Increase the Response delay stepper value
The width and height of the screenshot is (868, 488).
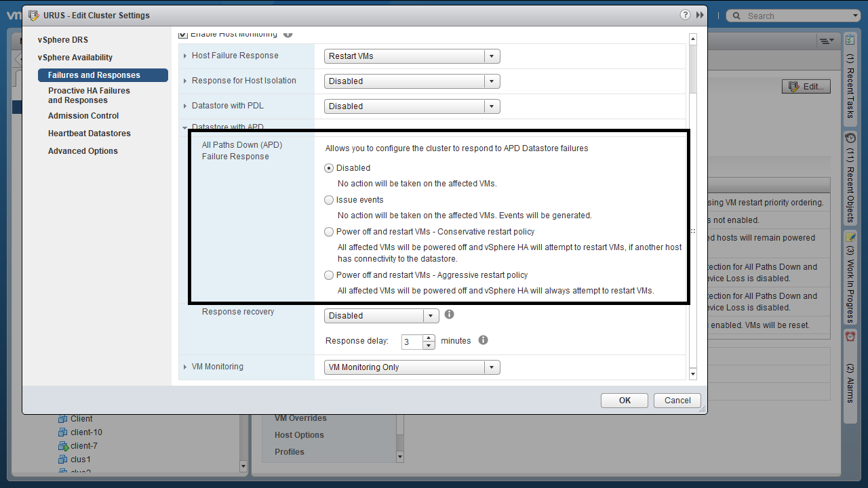(x=429, y=337)
